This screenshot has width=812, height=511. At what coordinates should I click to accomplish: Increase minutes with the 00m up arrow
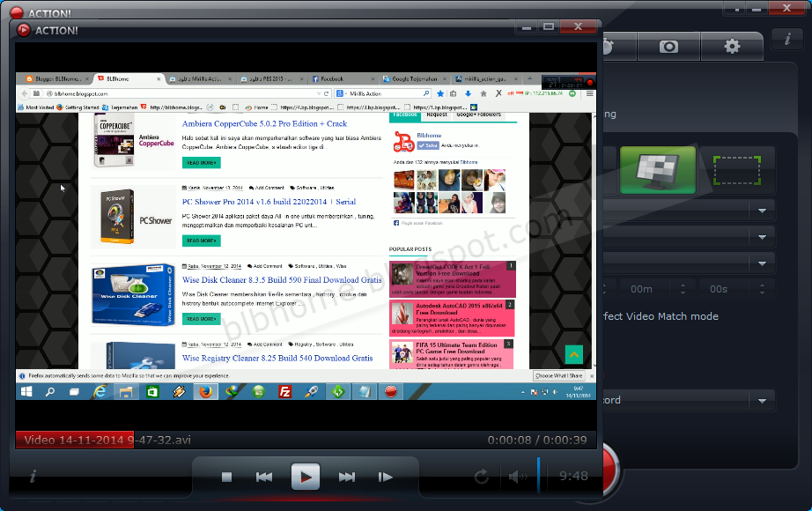(683, 285)
